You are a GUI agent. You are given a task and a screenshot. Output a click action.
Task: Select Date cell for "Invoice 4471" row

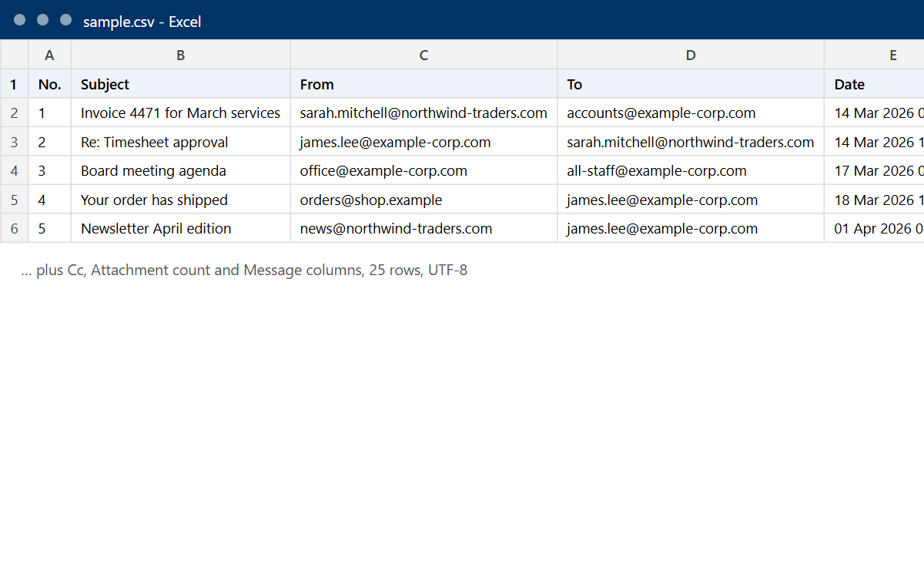pos(875,113)
